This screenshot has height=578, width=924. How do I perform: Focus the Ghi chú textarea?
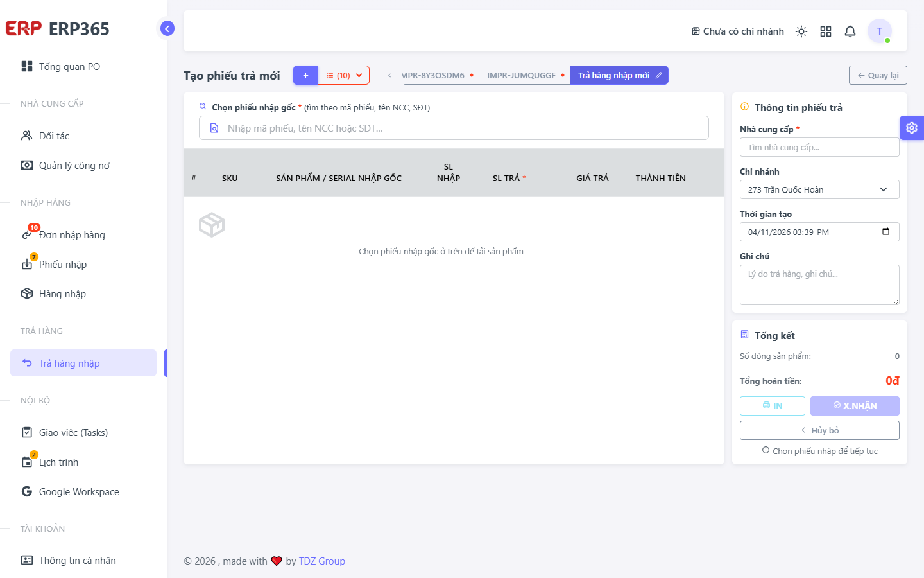(x=819, y=285)
